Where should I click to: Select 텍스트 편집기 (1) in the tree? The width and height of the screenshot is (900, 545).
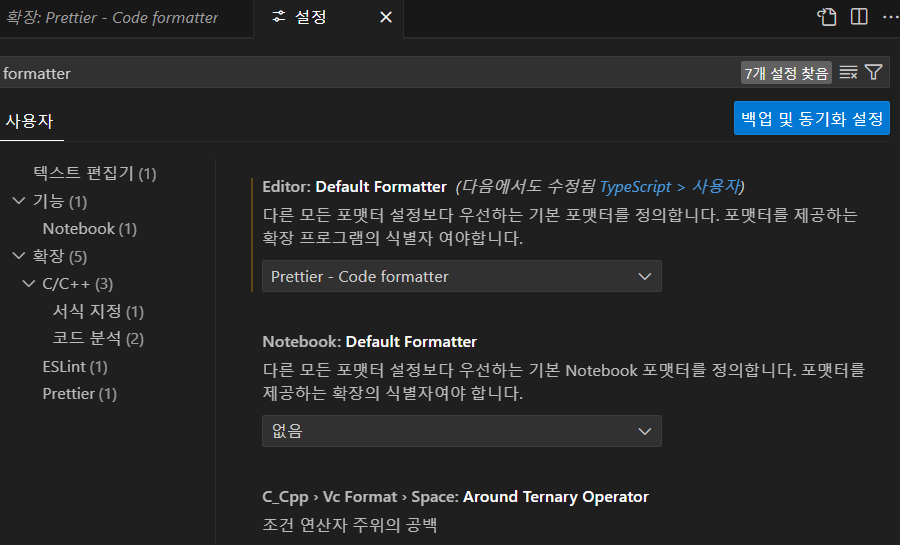[x=95, y=173]
